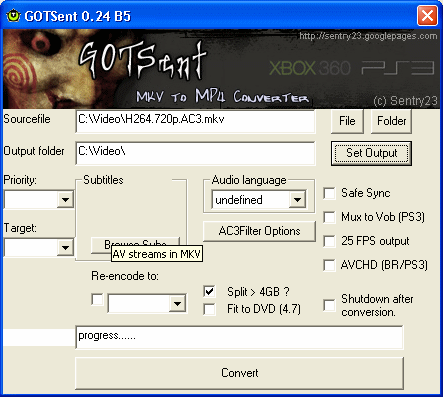The image size is (443, 397).
Task: Open AC3Filter Options
Action: pos(259,231)
